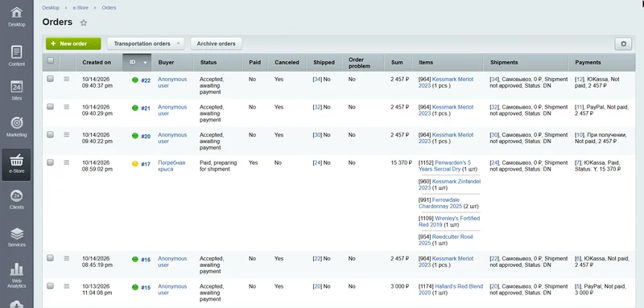Sort by Buyer column header
Viewport: 644px width, 308px height.
coord(166,63)
